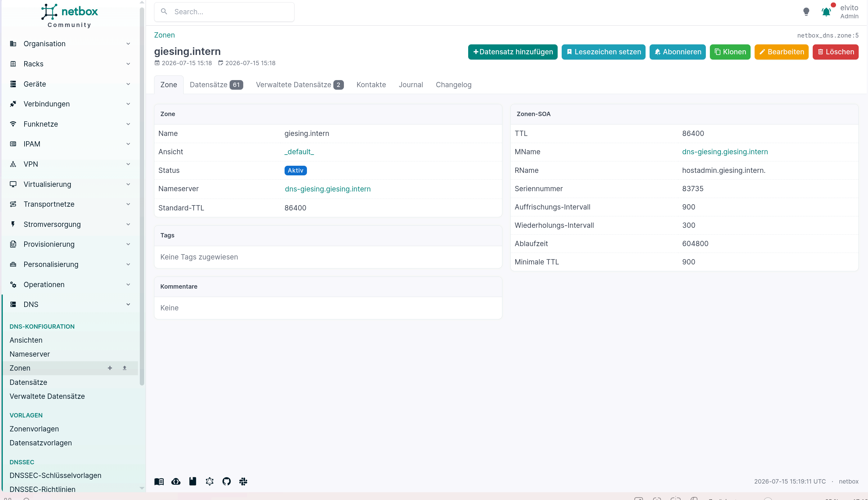Open the Verwaltete Datensätze tab
Viewport: 868px width, 500px height.
[300, 85]
